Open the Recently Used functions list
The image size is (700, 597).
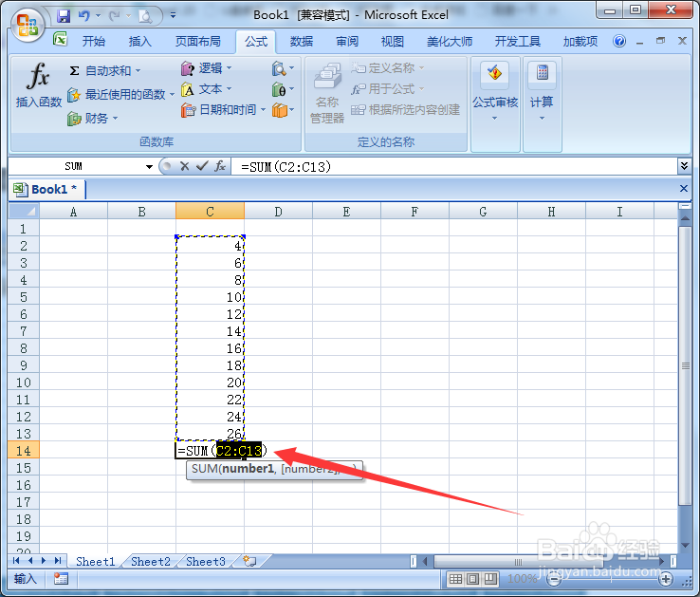120,94
